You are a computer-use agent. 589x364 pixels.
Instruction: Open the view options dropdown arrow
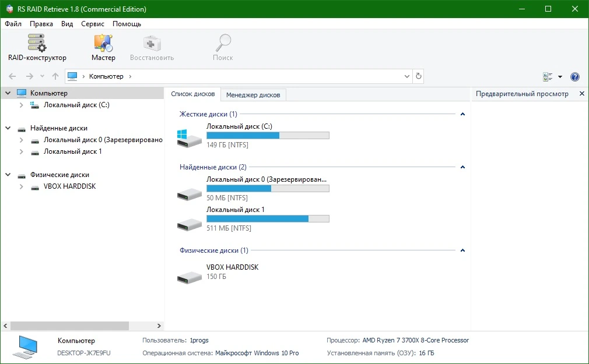click(x=560, y=76)
